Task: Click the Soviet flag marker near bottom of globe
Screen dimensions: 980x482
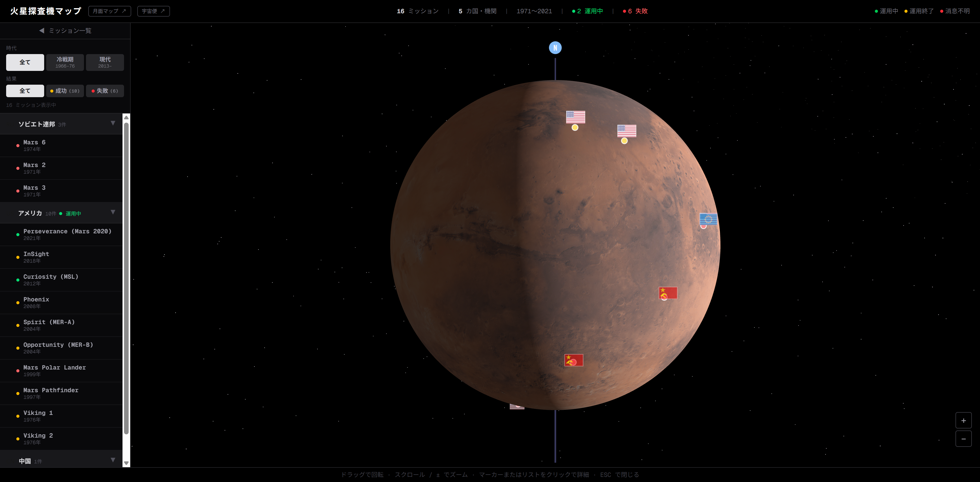Action: point(574,360)
